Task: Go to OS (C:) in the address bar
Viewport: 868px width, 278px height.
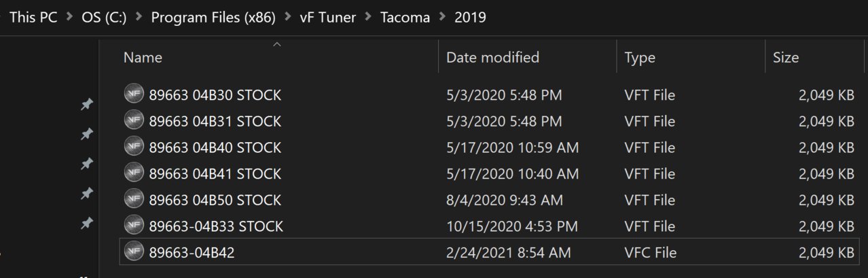Action: [x=104, y=17]
